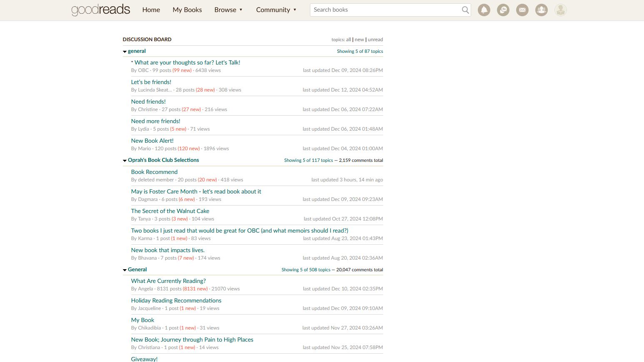644x362 pixels.
Task: Go to My Books
Action: coord(187,10)
